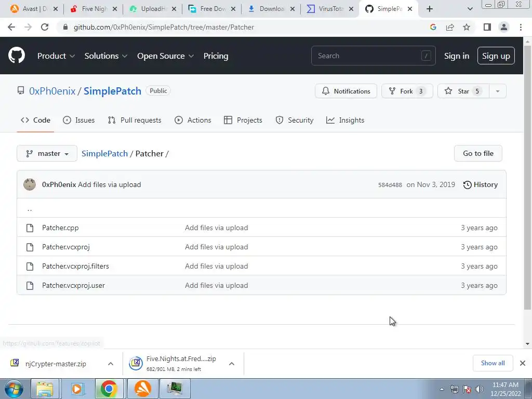Open the 0xPh0enix owner link
This screenshot has width=532, height=399.
(52, 91)
